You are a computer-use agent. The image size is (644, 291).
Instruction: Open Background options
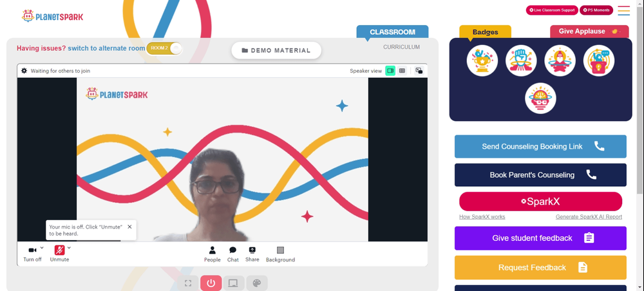(x=280, y=254)
